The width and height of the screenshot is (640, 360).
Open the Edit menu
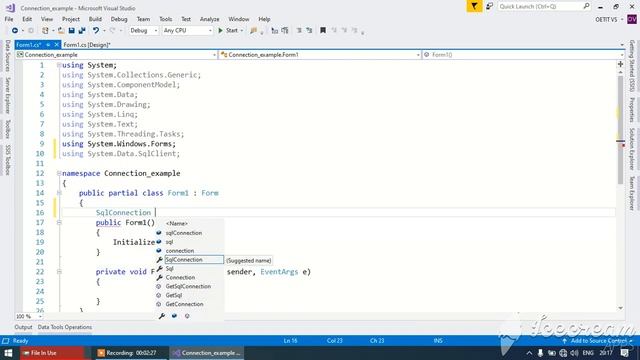27,19
